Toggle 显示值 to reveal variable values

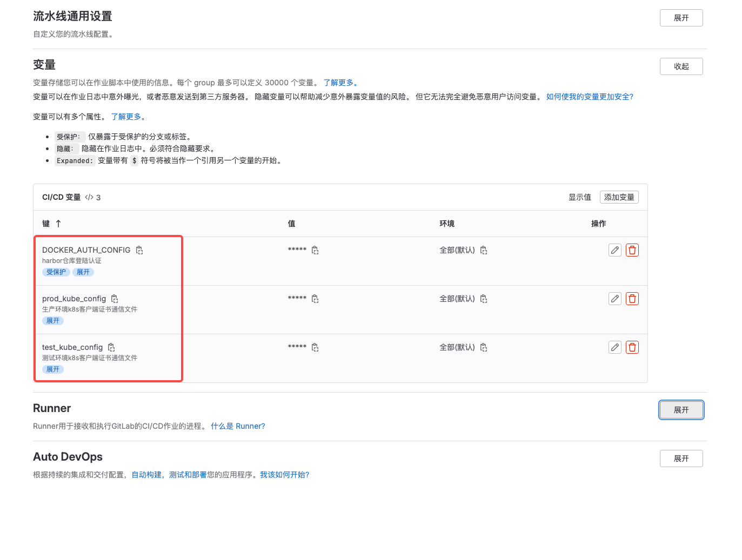point(579,197)
